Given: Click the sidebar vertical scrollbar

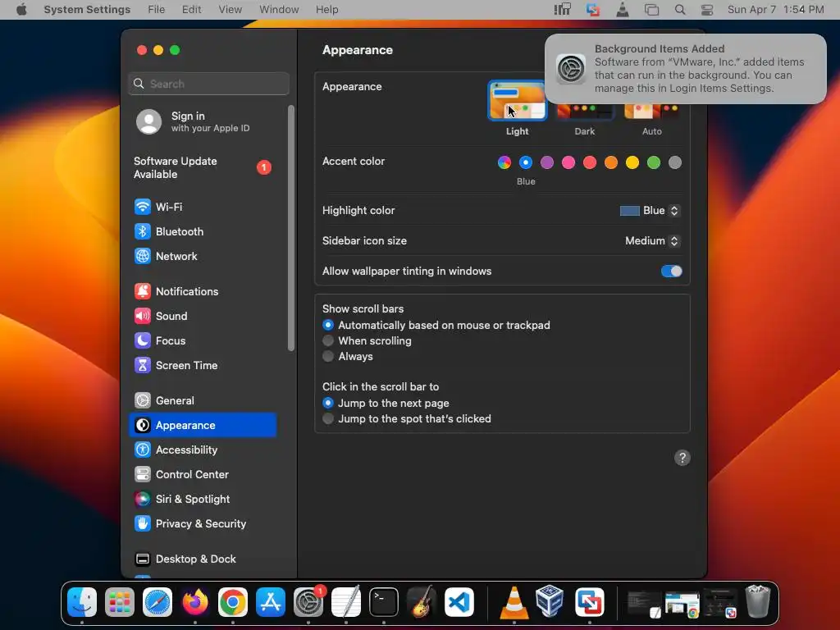Looking at the screenshot, I should (291, 228).
